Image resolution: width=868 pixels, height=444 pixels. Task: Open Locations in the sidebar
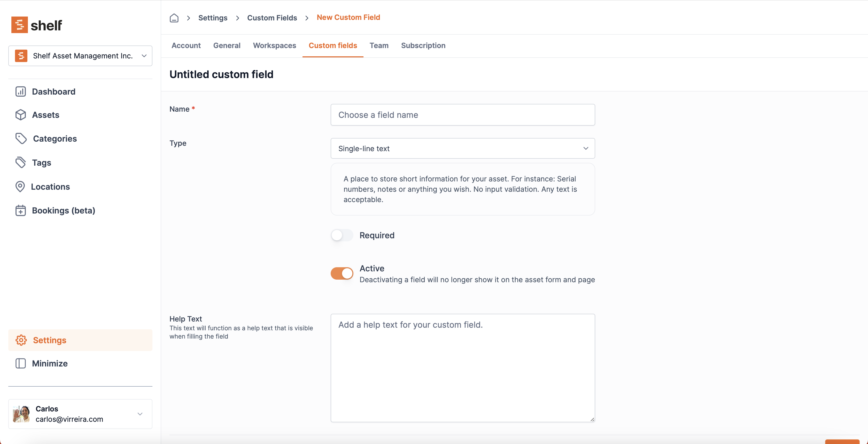(50, 186)
